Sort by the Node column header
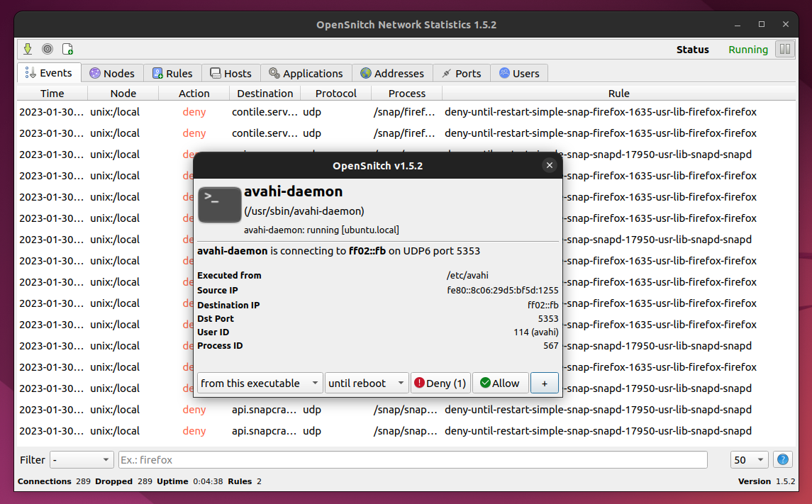This screenshot has height=504, width=812. 123,93
